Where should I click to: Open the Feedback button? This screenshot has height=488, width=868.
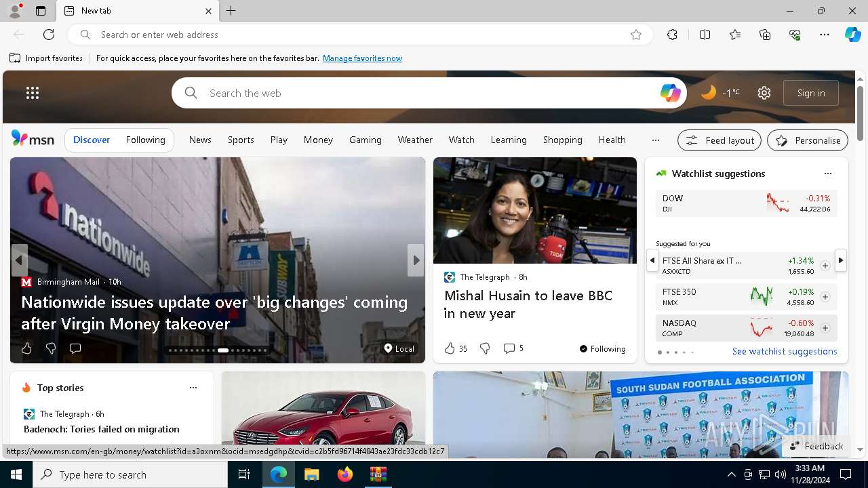point(816,446)
